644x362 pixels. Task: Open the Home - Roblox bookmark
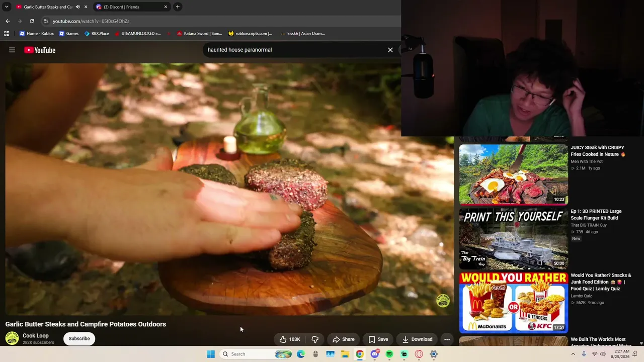pos(37,34)
